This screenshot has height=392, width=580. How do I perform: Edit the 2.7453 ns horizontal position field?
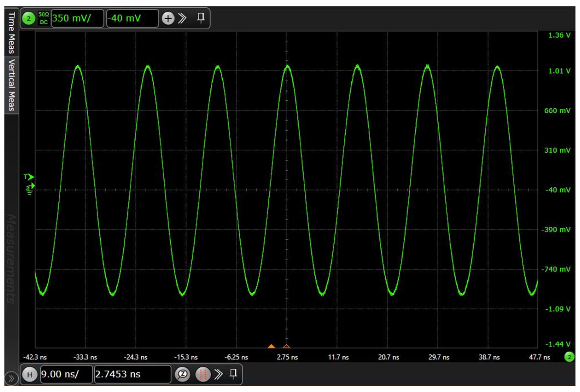(133, 374)
